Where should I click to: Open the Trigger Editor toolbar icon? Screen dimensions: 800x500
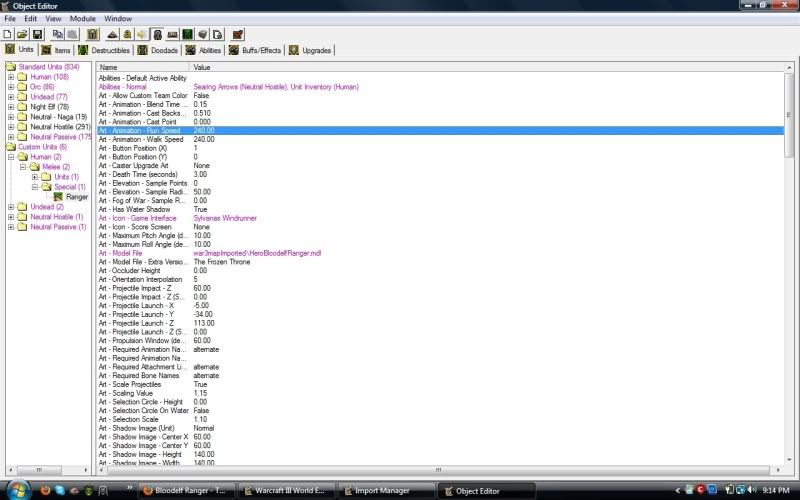(127, 34)
